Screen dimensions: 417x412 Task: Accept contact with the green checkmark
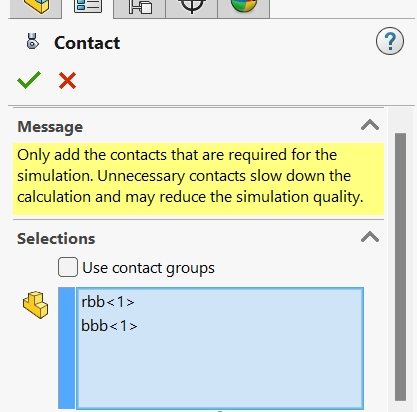29,80
